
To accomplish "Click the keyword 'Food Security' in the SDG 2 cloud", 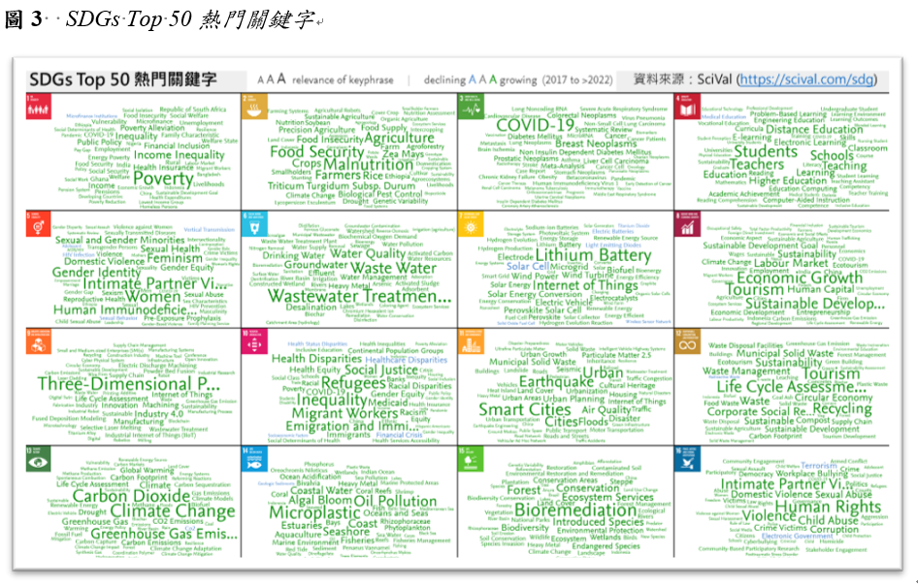I will [316, 151].
